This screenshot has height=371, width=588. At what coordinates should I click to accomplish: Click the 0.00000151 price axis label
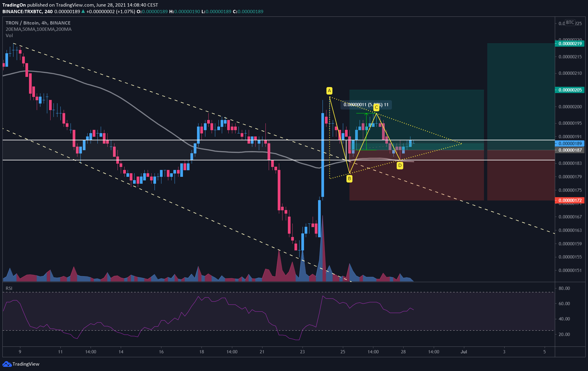click(x=570, y=270)
